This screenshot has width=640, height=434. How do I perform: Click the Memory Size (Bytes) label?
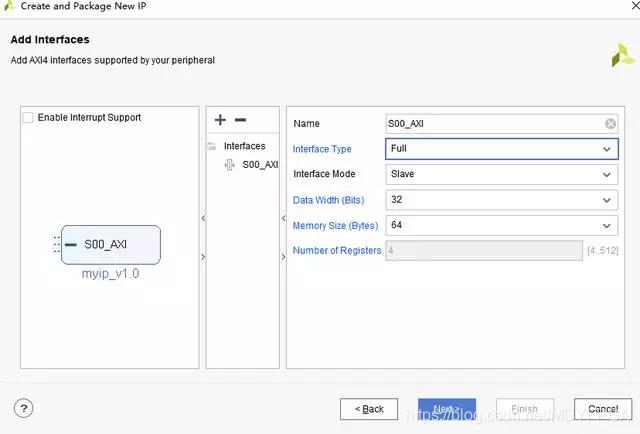click(336, 225)
